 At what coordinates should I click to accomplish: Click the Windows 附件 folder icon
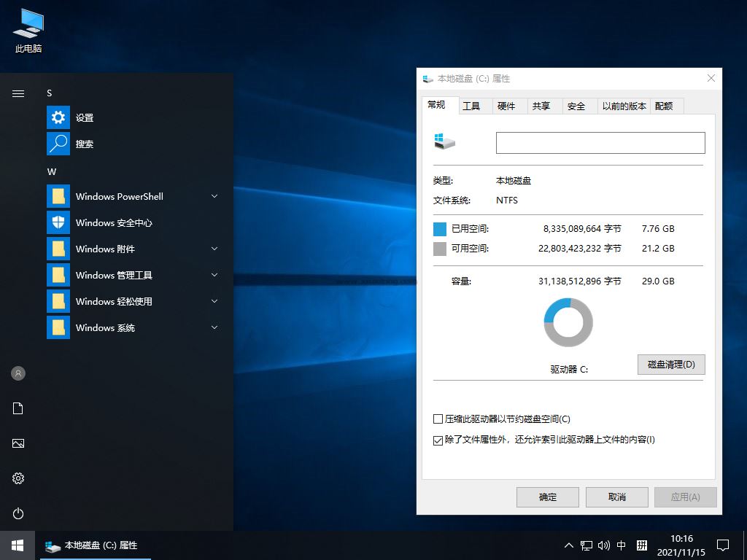pos(58,249)
